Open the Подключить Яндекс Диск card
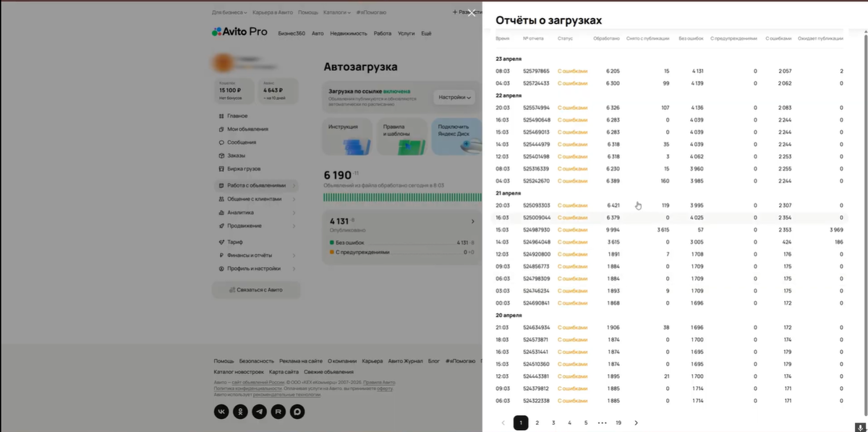 point(456,137)
